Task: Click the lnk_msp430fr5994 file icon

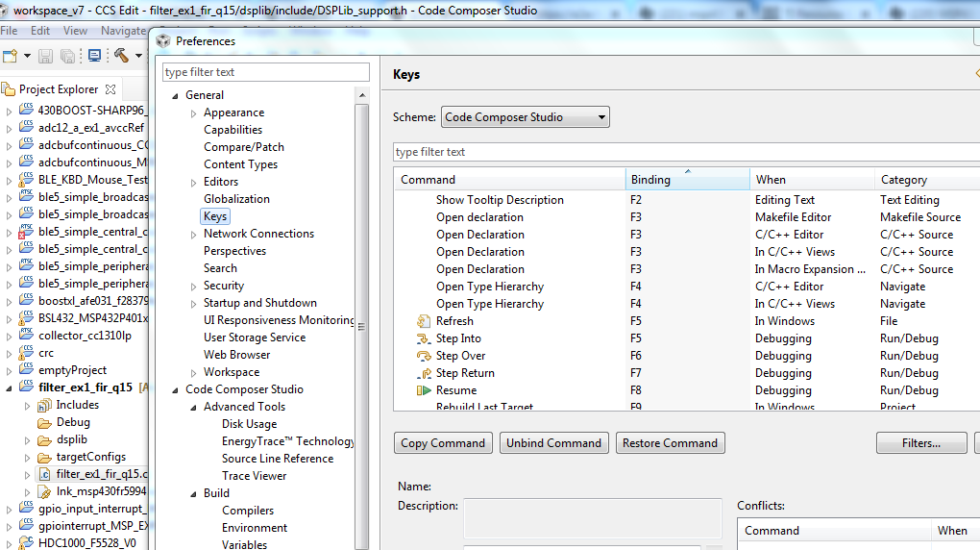Action: [44, 491]
